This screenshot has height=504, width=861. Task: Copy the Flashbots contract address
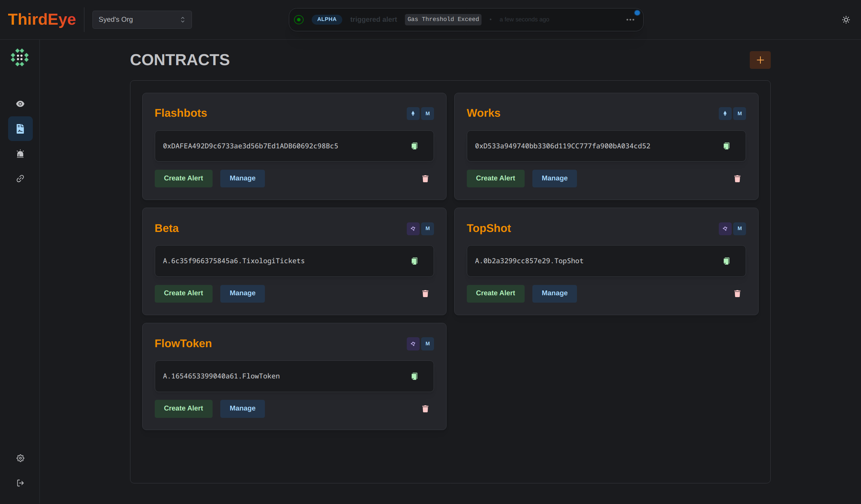pos(414,146)
